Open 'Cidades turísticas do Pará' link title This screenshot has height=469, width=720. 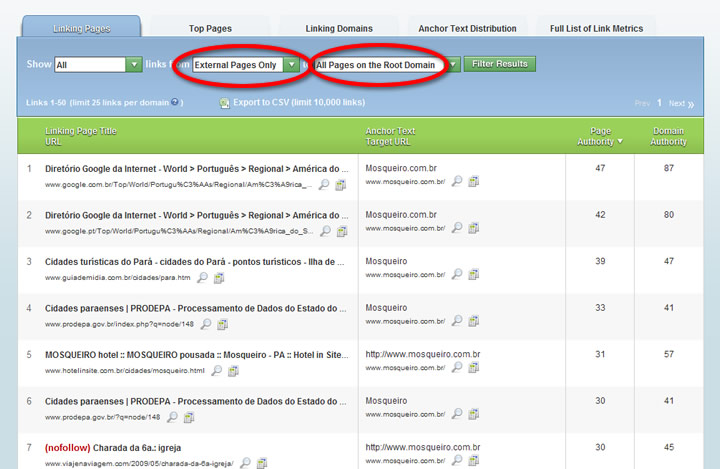195,261
